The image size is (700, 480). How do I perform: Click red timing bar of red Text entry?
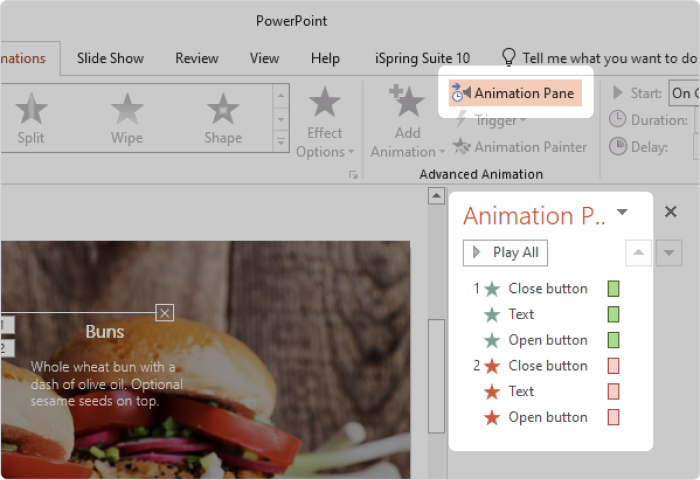coord(613,392)
